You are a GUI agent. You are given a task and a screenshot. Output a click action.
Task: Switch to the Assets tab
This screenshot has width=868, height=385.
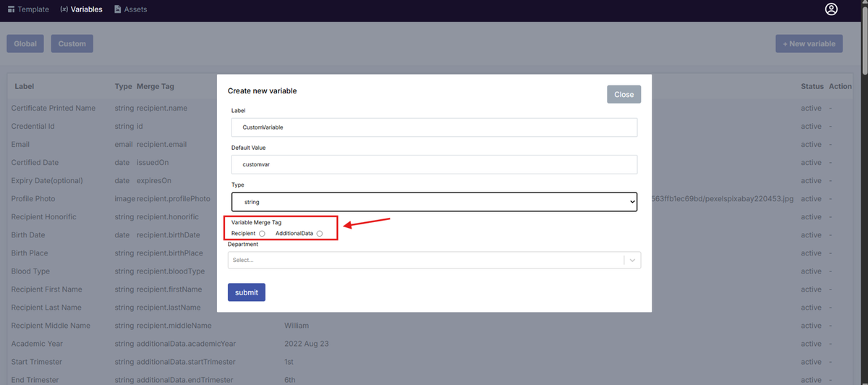pyautogui.click(x=130, y=9)
